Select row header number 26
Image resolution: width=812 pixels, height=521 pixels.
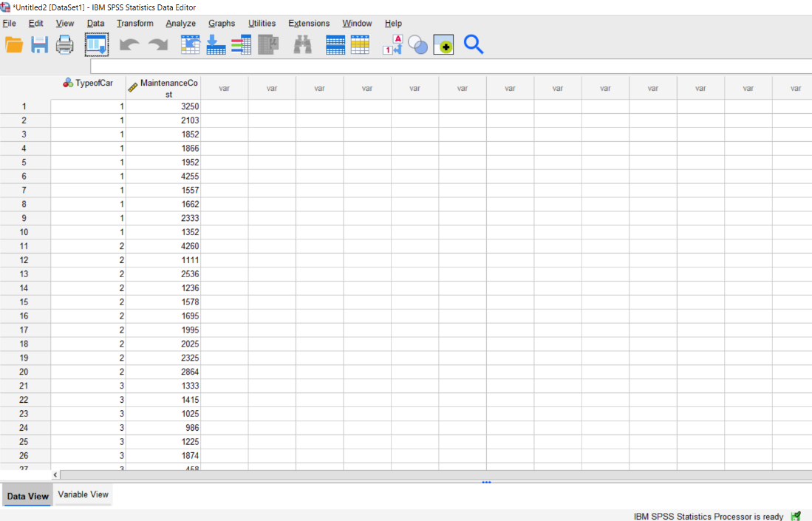24,456
